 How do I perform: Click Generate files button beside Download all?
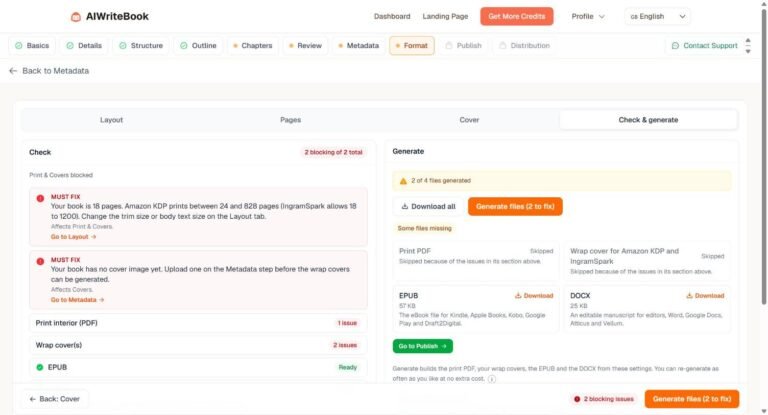(x=515, y=207)
